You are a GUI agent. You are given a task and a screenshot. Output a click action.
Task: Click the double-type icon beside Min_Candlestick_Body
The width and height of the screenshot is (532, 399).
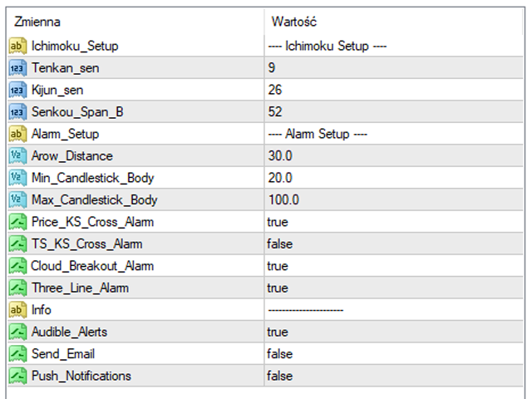17,178
